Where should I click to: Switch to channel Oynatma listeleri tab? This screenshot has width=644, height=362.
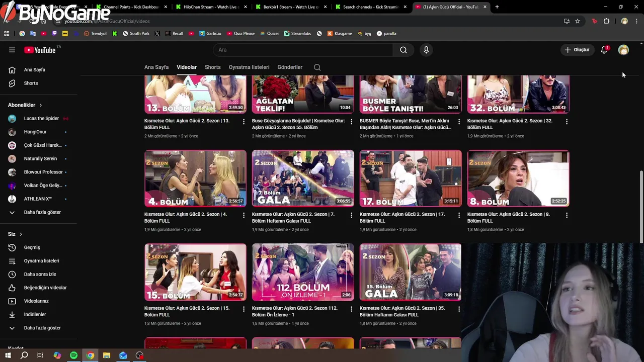249,67
